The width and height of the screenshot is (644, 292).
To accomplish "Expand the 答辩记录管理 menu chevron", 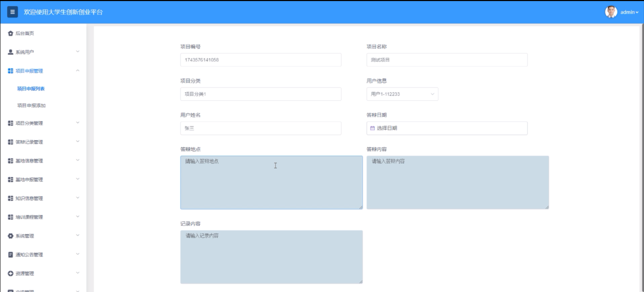I will click(x=78, y=142).
